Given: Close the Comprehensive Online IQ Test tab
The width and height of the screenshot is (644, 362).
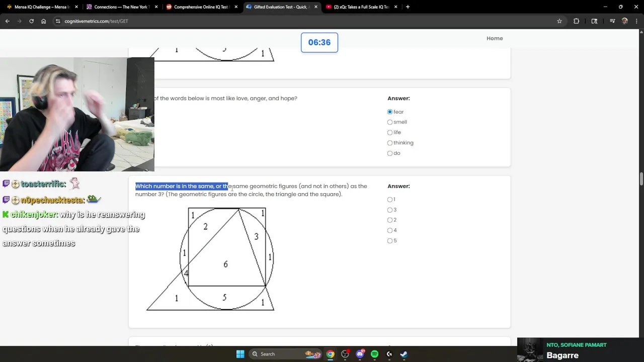Looking at the screenshot, I should [236, 7].
